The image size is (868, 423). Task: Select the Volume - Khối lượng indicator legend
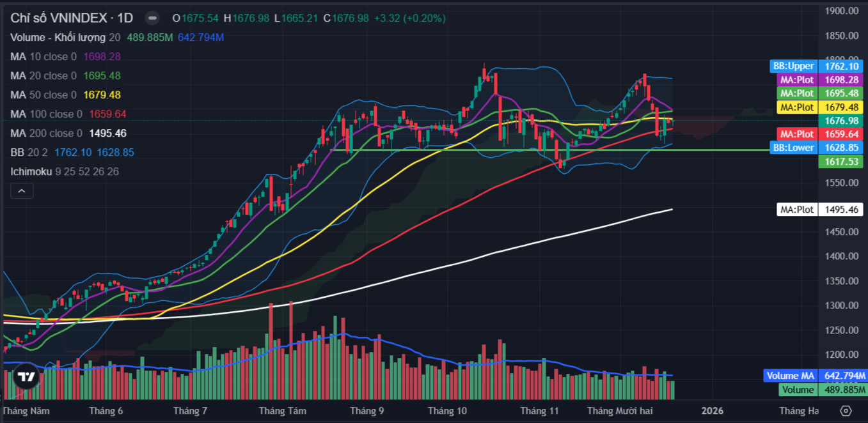pos(59,38)
